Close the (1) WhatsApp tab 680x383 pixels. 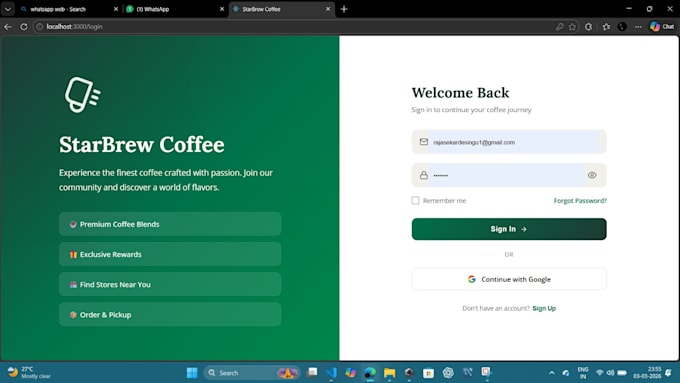click(x=222, y=9)
